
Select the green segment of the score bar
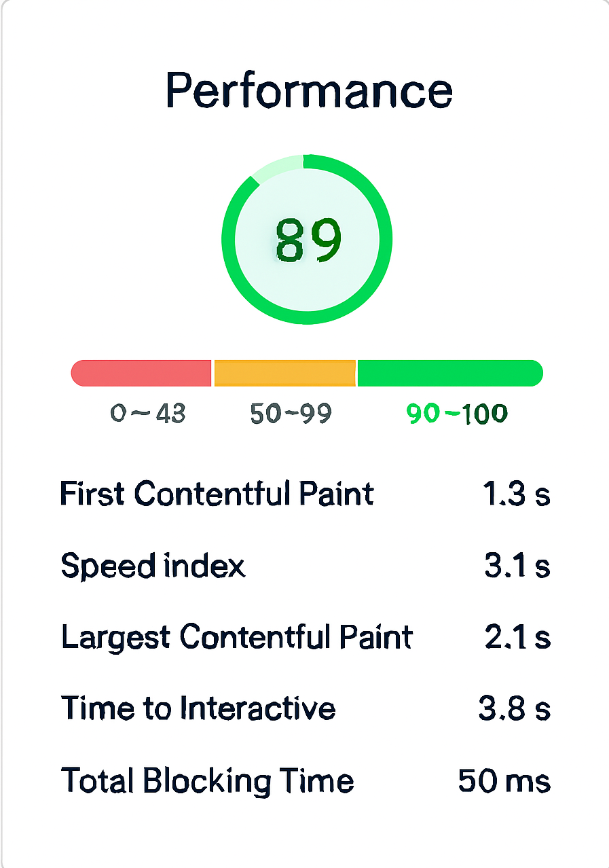[449, 373]
